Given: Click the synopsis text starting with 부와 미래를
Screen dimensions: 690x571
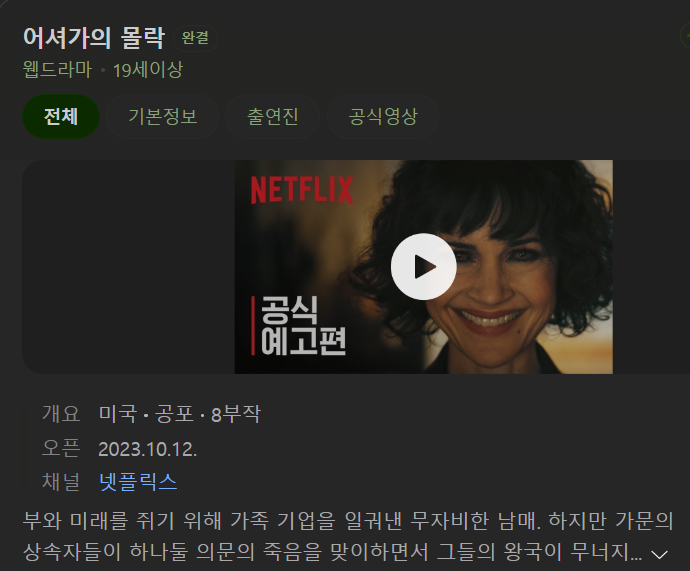Looking at the screenshot, I should [x=348, y=536].
